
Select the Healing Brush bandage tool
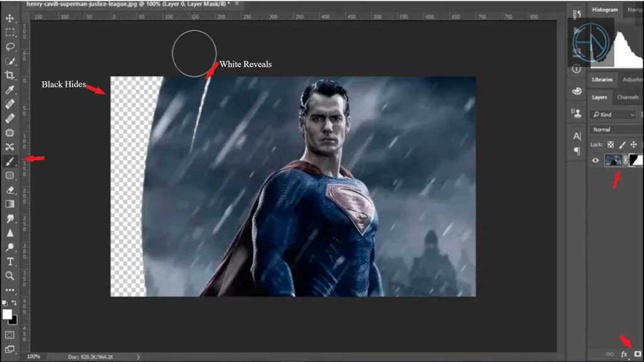click(x=10, y=119)
